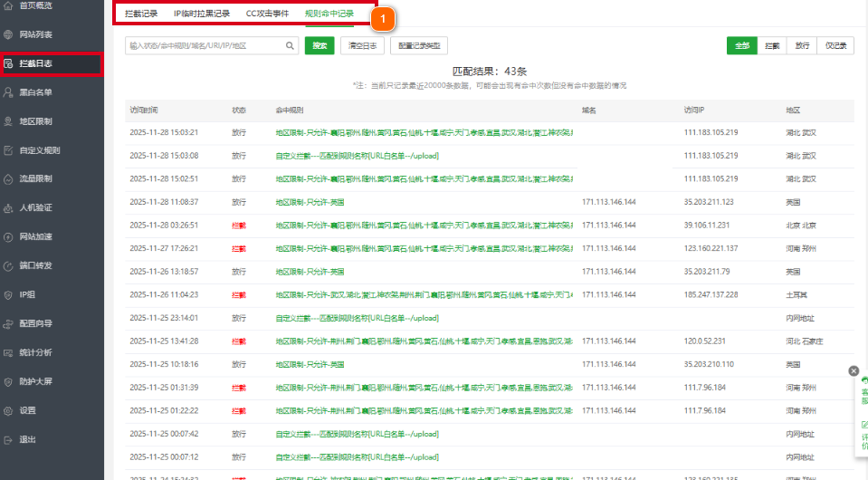This screenshot has width=868, height=480.
Task: Click IP address 123.160.221.137
Action: tap(711, 248)
